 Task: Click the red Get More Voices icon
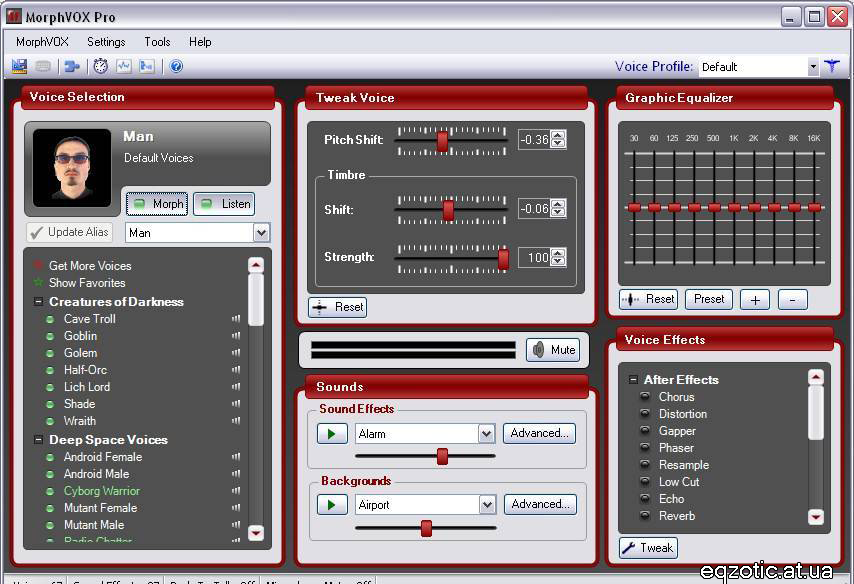click(38, 265)
